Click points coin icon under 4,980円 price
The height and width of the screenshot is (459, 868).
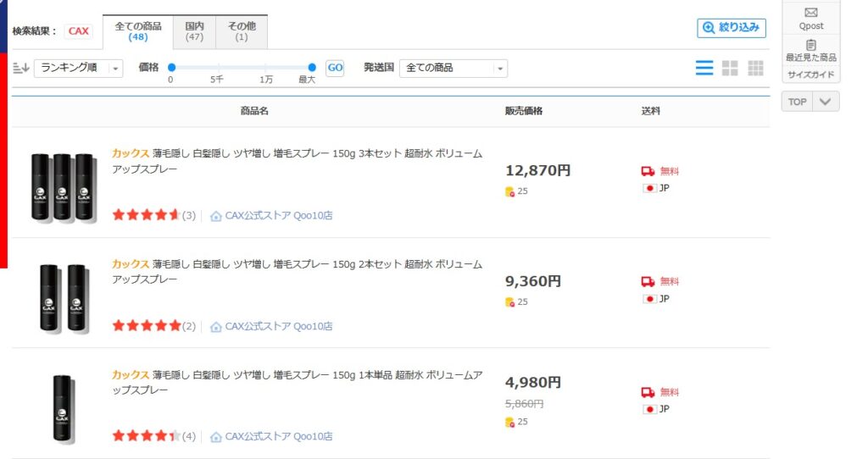pyautogui.click(x=509, y=422)
